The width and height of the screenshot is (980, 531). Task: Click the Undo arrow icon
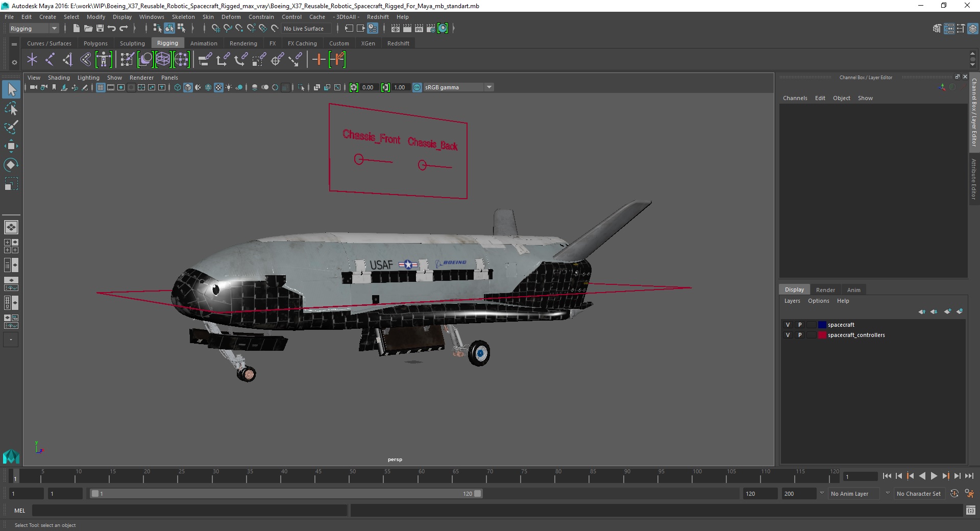tap(112, 29)
